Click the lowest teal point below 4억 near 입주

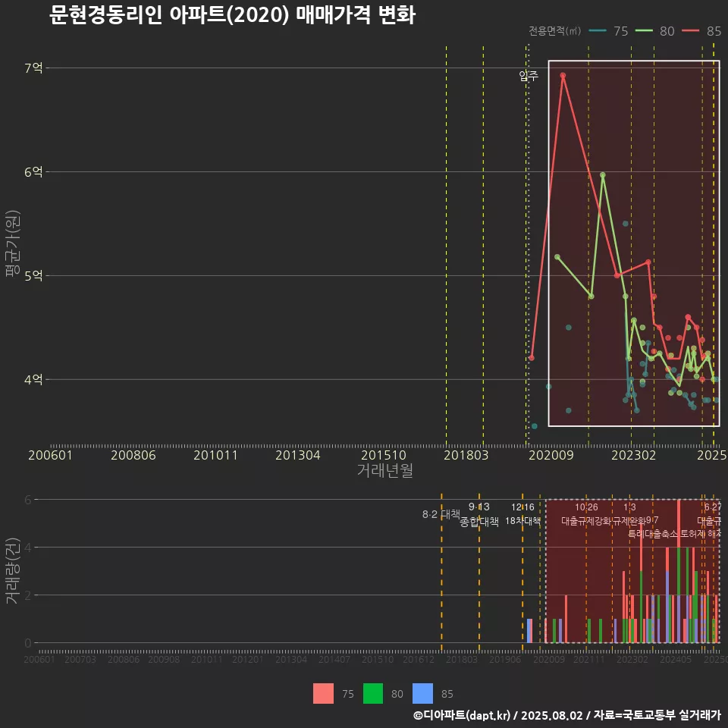click(x=535, y=426)
